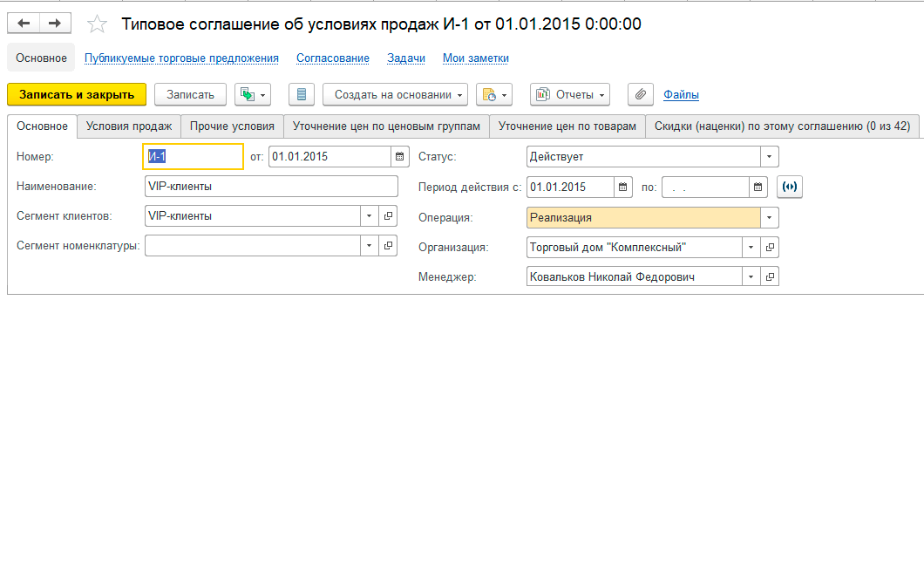
Task: Click the document list icon button
Action: tap(301, 94)
